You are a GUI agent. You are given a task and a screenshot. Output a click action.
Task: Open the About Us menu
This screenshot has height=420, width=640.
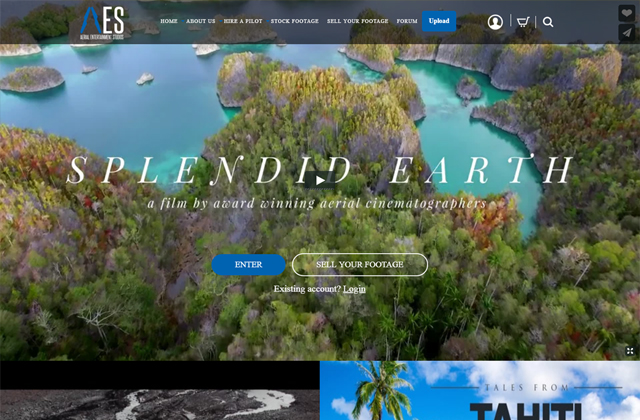coord(200,21)
